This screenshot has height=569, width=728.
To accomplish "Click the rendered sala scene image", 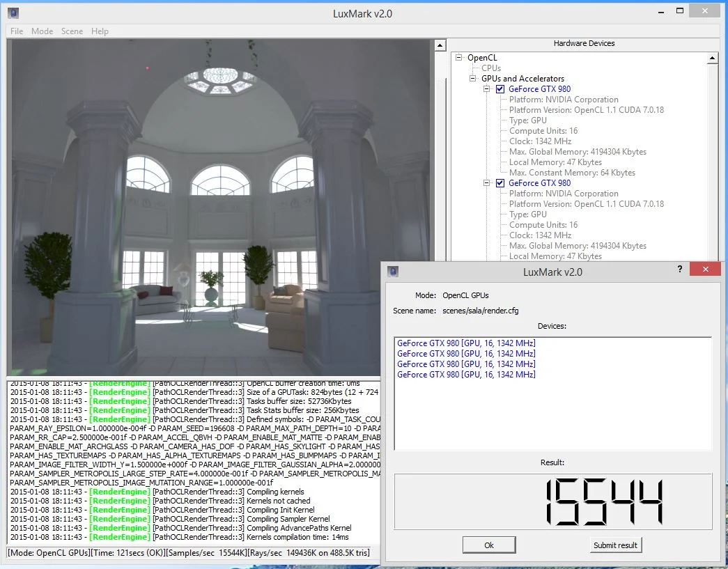I will click(221, 207).
